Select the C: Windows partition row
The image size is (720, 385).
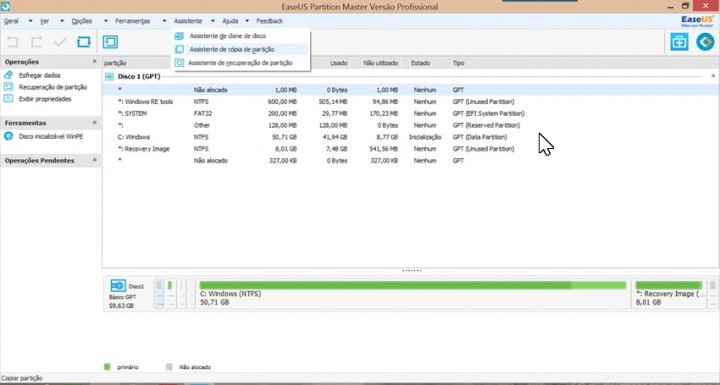[411, 137]
